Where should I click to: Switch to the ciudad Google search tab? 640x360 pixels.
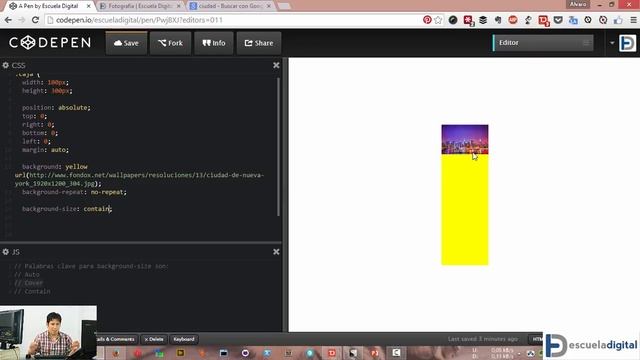(229, 6)
